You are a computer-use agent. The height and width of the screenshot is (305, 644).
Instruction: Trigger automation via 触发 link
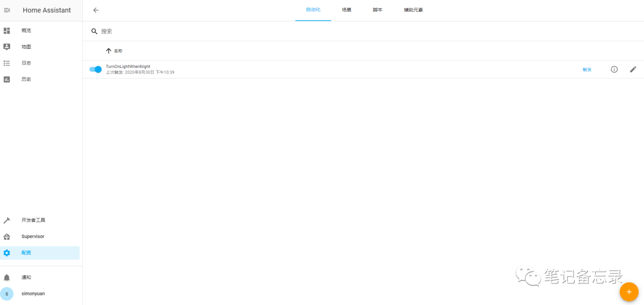587,70
